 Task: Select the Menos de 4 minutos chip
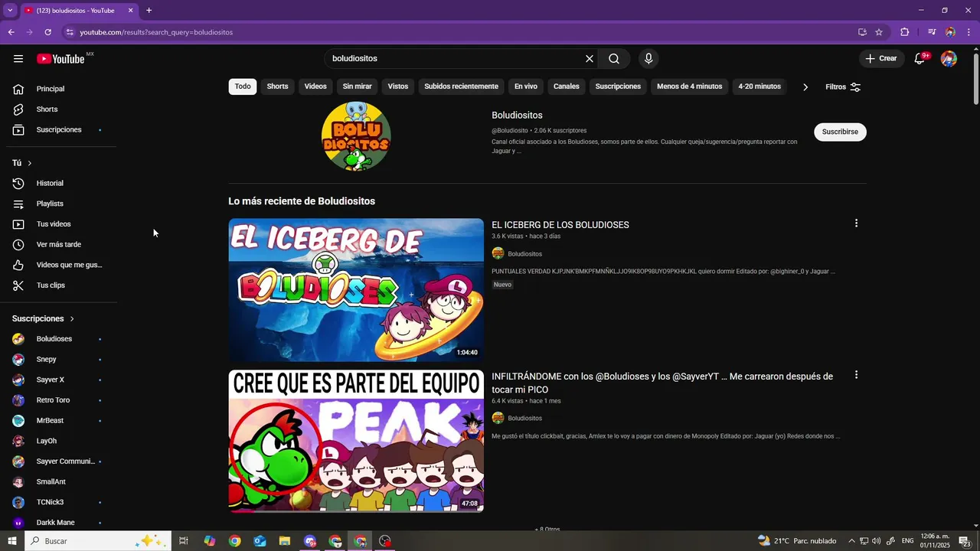(690, 86)
